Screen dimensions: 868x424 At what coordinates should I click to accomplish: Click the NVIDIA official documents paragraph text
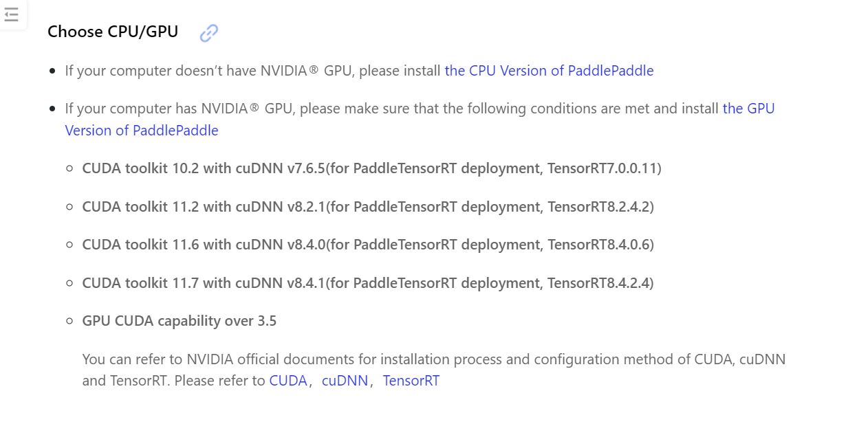click(433, 370)
